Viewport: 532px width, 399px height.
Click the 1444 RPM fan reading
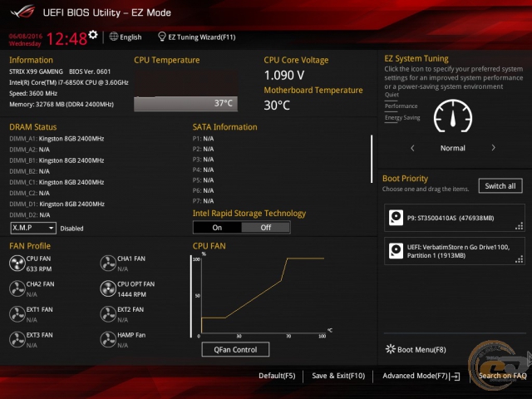(131, 294)
